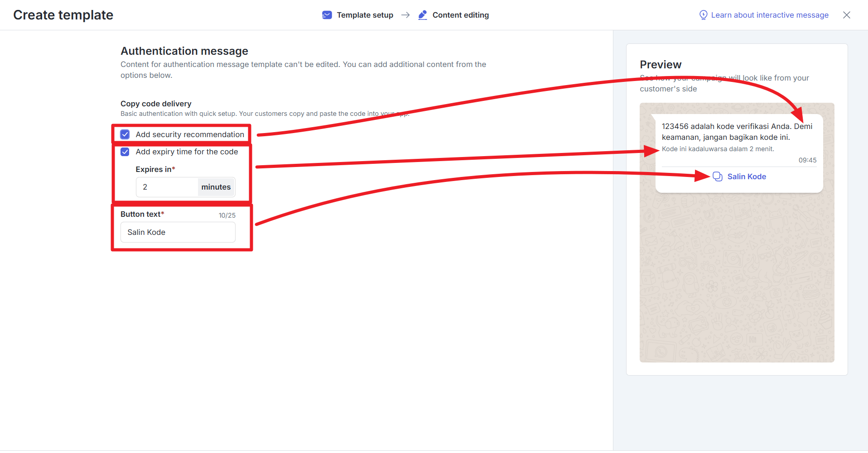Click the minutes unit label
This screenshot has width=868, height=453.
pos(216,187)
